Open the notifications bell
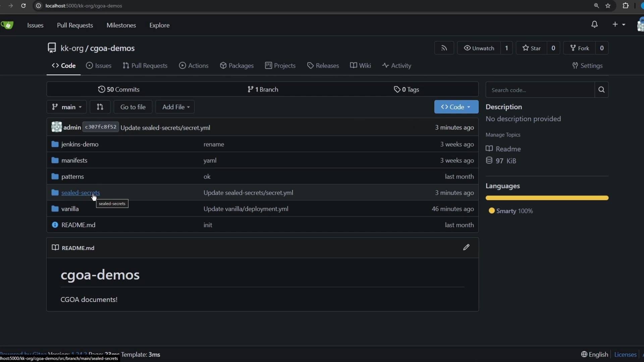The image size is (644, 362). click(594, 24)
